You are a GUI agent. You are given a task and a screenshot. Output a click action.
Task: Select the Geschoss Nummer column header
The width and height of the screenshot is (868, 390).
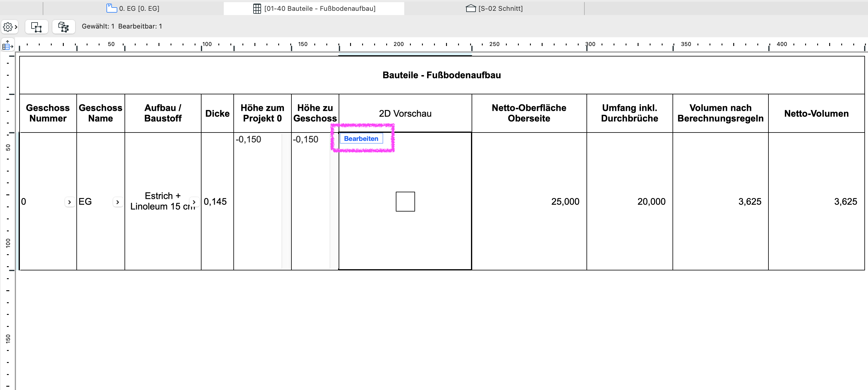(x=48, y=113)
